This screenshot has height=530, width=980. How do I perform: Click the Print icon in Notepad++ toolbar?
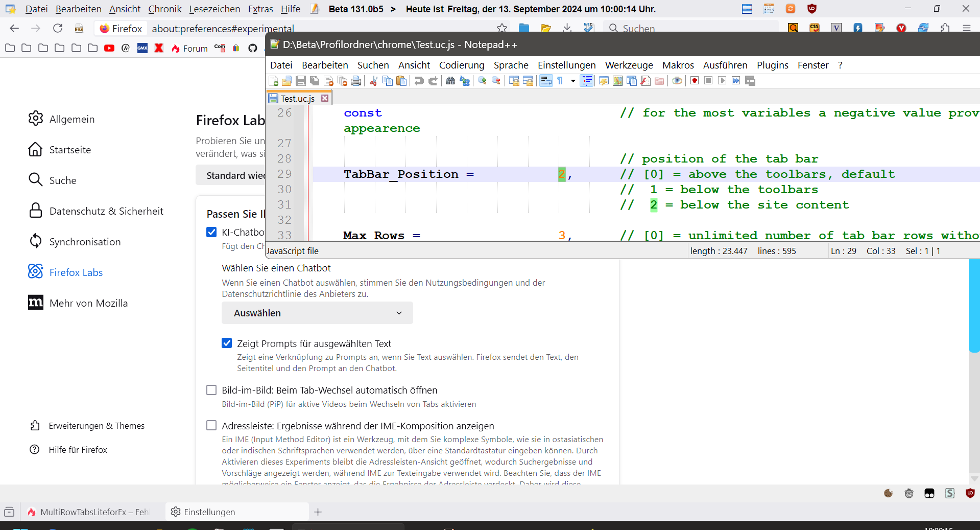pyautogui.click(x=356, y=81)
